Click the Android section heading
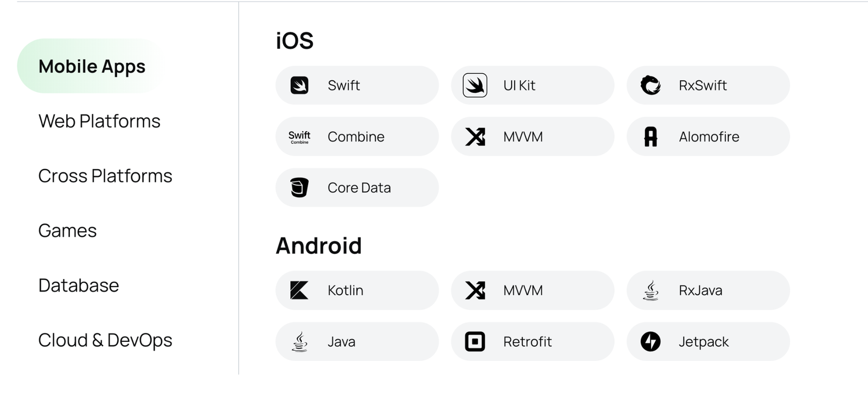Screen dimensions: 868x400 pos(318,246)
